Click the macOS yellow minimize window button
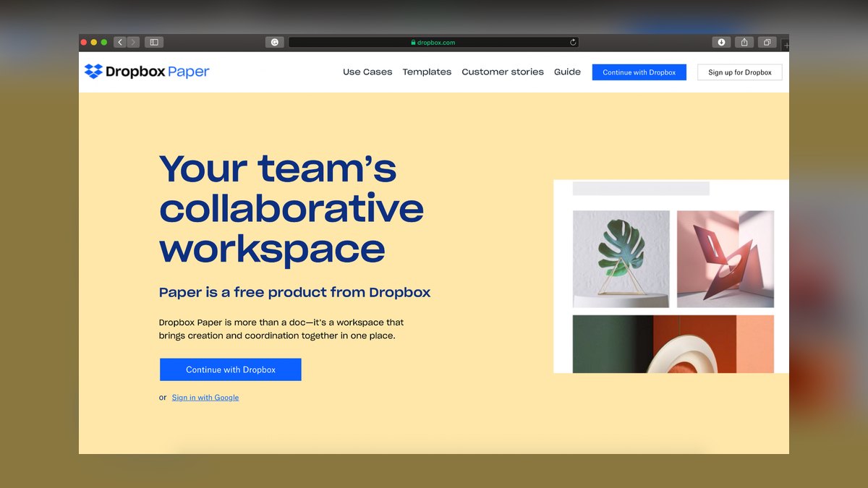The height and width of the screenshot is (488, 868). coord(93,42)
